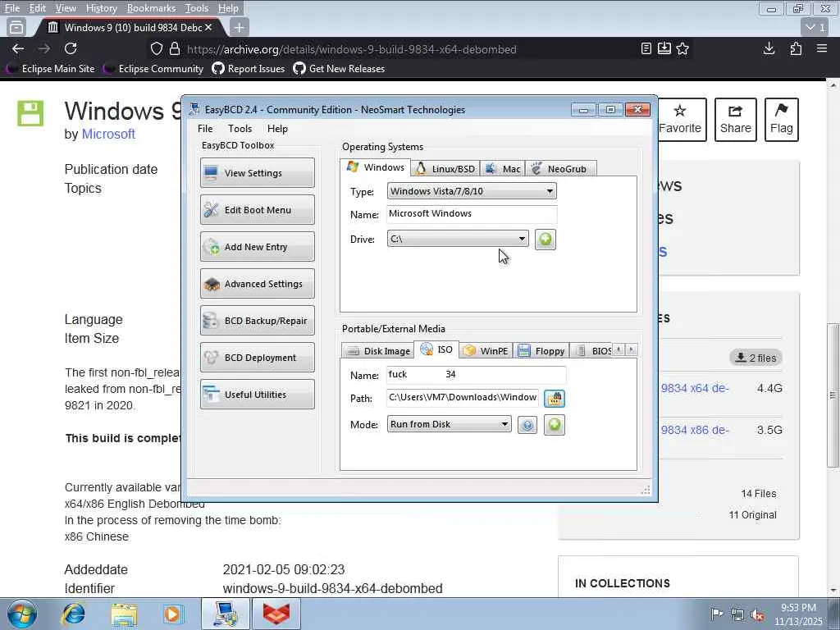Expand the Type dropdown Windows Vista/7/8/10
Image resolution: width=840 pixels, height=630 pixels.
[x=472, y=191]
